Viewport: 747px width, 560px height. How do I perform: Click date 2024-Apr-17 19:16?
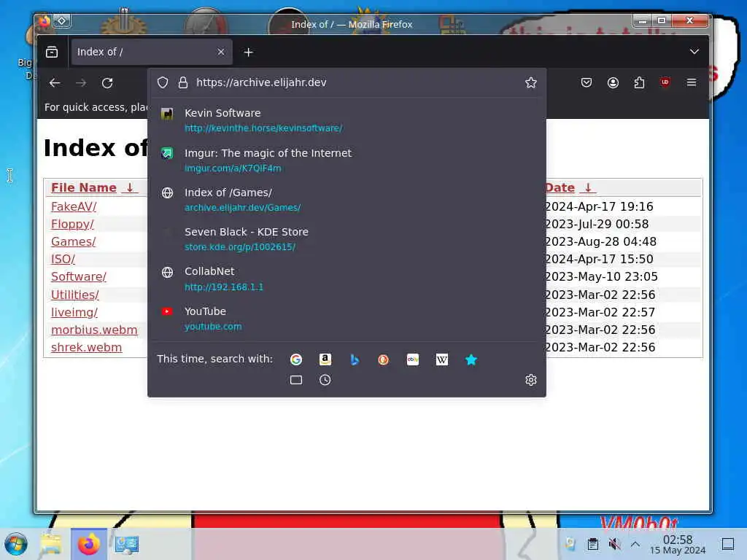(599, 206)
